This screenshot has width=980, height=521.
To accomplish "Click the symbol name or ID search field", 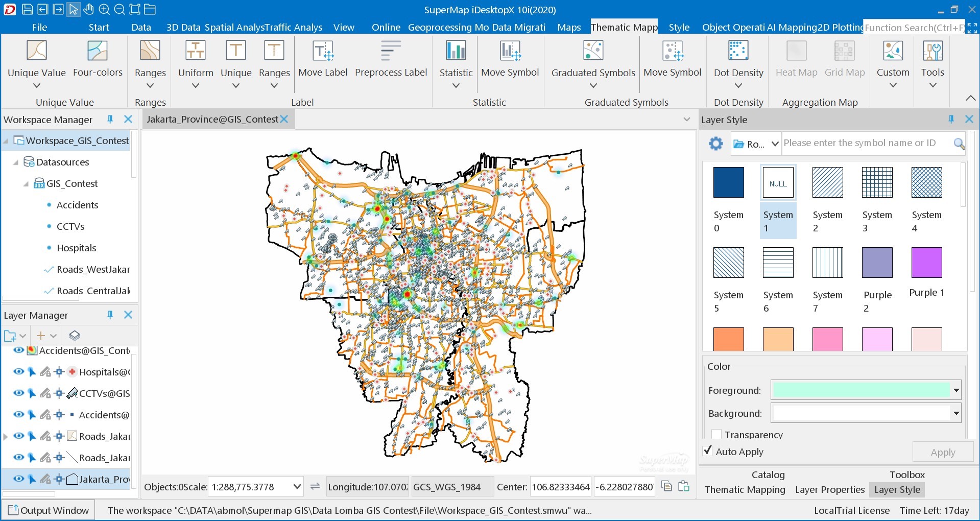I will tap(866, 144).
